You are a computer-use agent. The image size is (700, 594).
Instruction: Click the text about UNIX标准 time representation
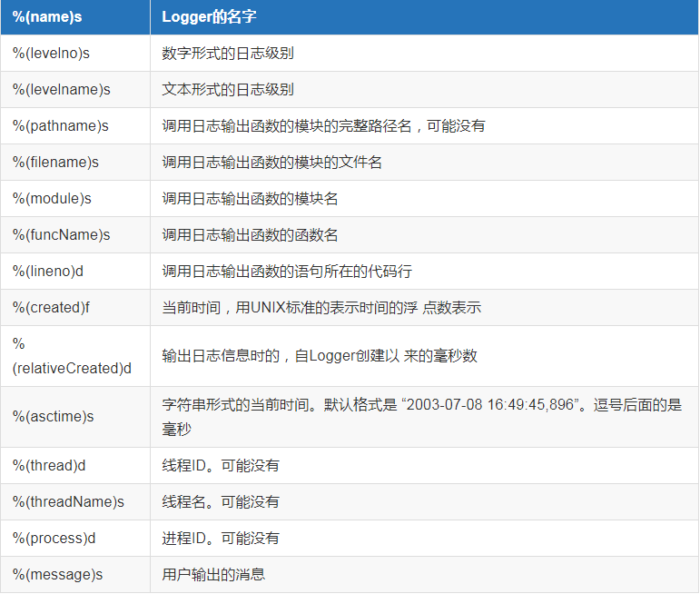click(321, 307)
